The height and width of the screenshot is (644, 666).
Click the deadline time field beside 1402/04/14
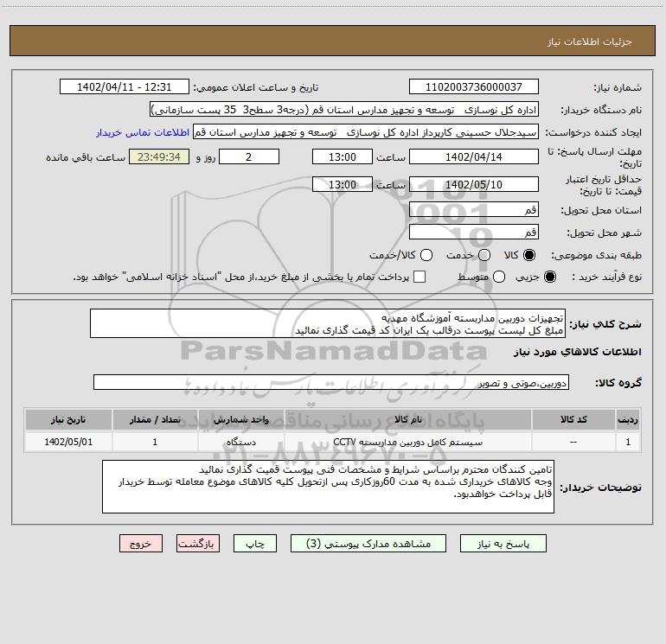click(343, 156)
